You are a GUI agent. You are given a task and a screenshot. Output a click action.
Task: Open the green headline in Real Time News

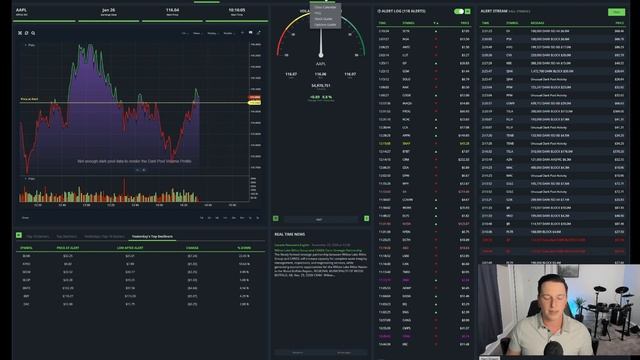[x=318, y=250]
